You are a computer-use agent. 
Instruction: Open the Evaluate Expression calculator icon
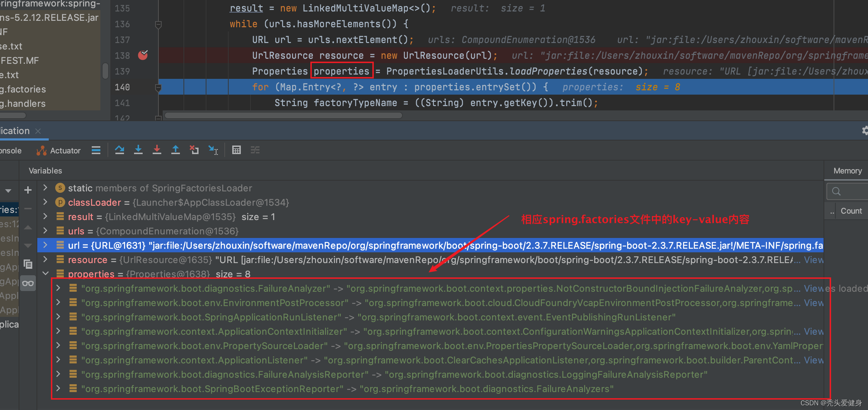click(x=236, y=150)
